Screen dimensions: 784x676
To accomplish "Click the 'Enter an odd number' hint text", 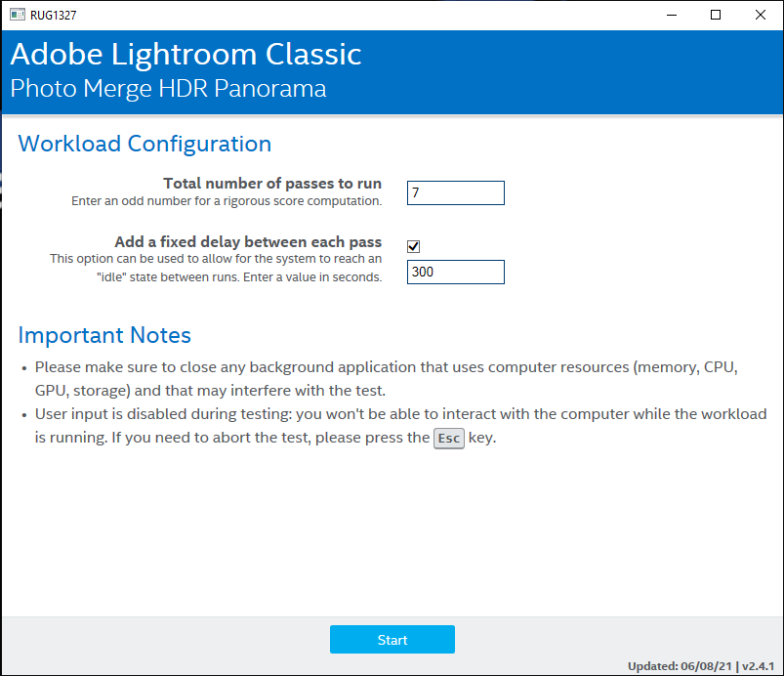I will [x=227, y=200].
